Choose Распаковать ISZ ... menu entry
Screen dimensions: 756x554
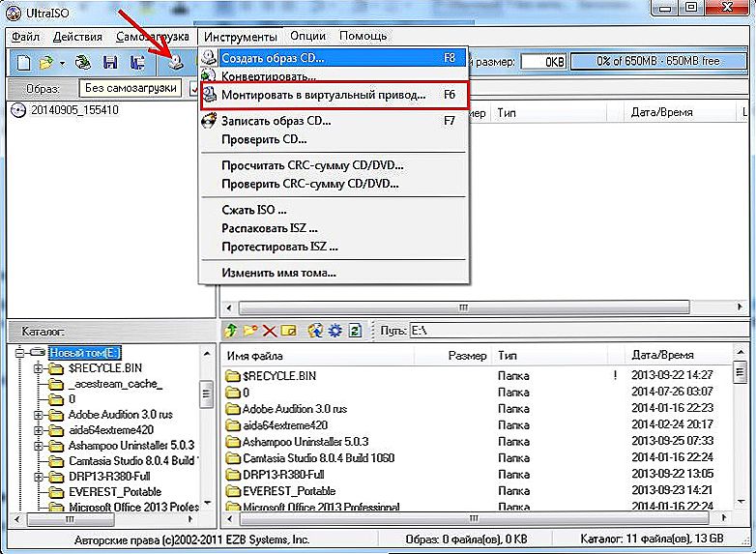coord(334,228)
